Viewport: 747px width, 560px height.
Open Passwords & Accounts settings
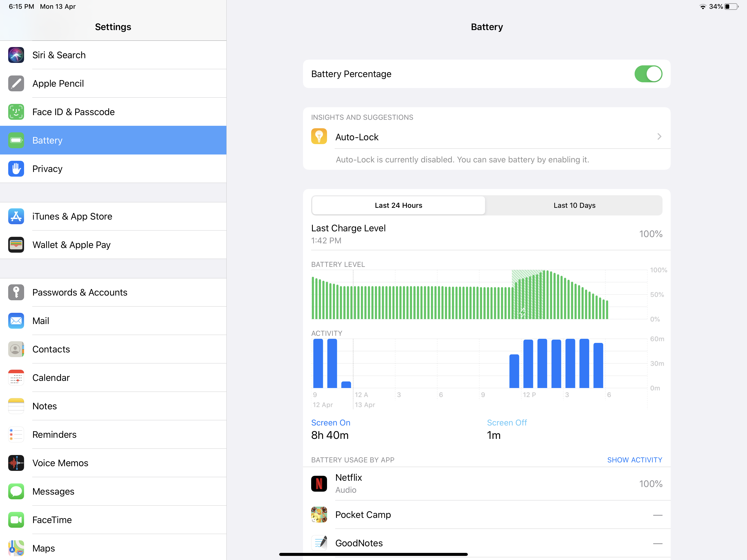tap(80, 292)
